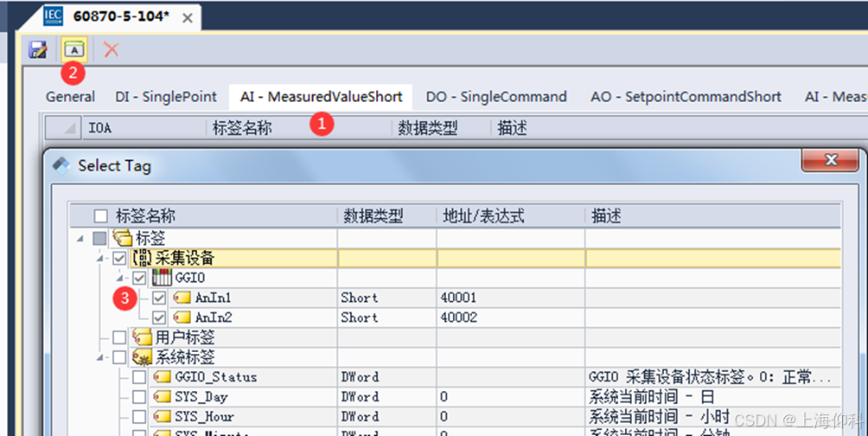Switch to the DI - SinglePoint tab

pyautogui.click(x=166, y=97)
